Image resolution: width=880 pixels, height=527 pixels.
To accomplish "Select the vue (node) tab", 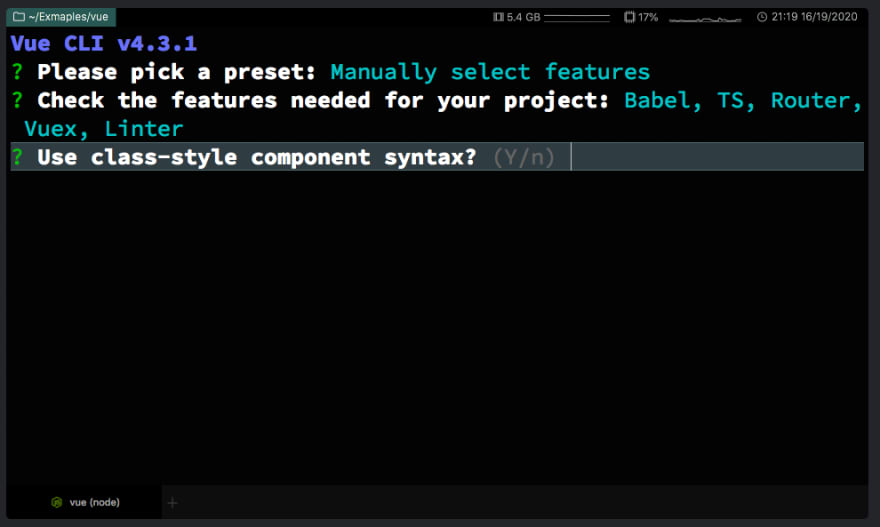I will [85, 502].
